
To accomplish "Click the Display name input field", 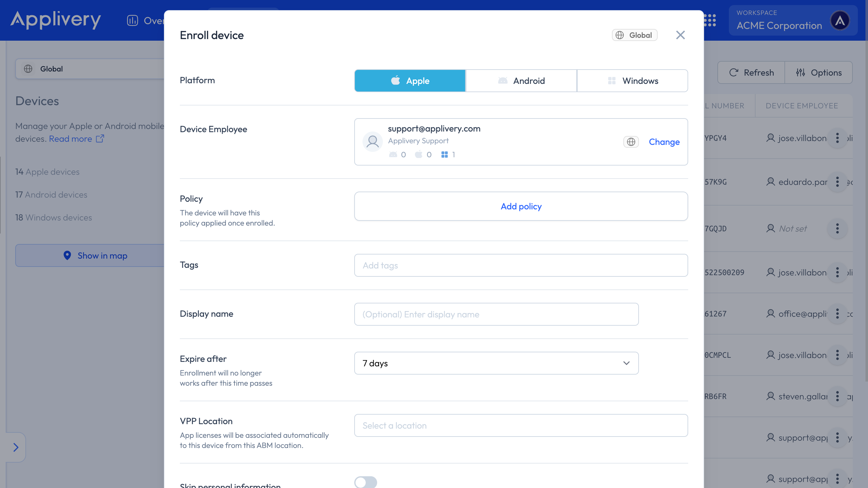I will (496, 314).
